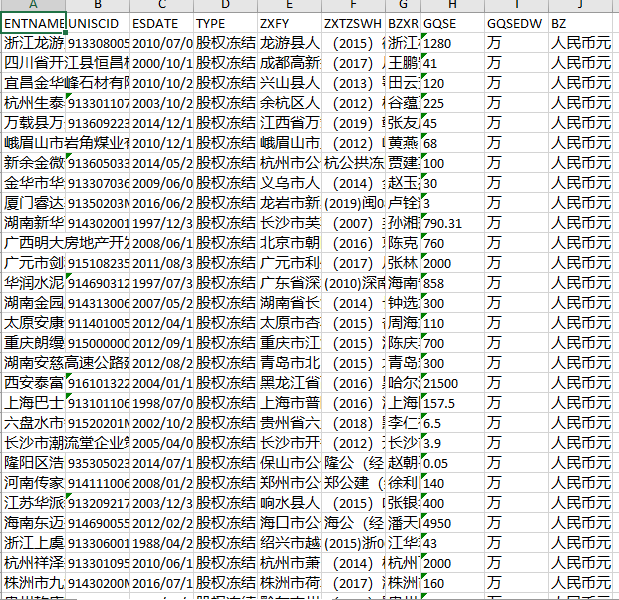Select BZXR cell 卢铨
The width and height of the screenshot is (619, 600).
[403, 203]
